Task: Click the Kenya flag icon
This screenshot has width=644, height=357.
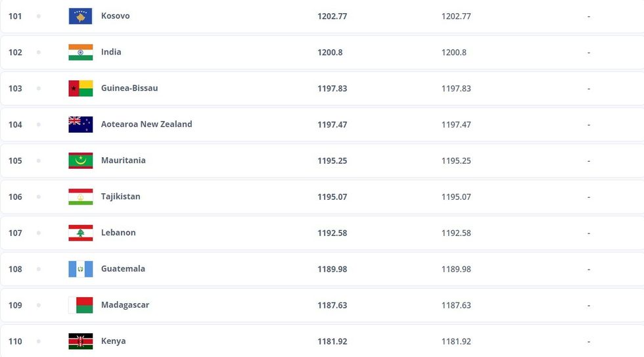Action: click(x=80, y=341)
